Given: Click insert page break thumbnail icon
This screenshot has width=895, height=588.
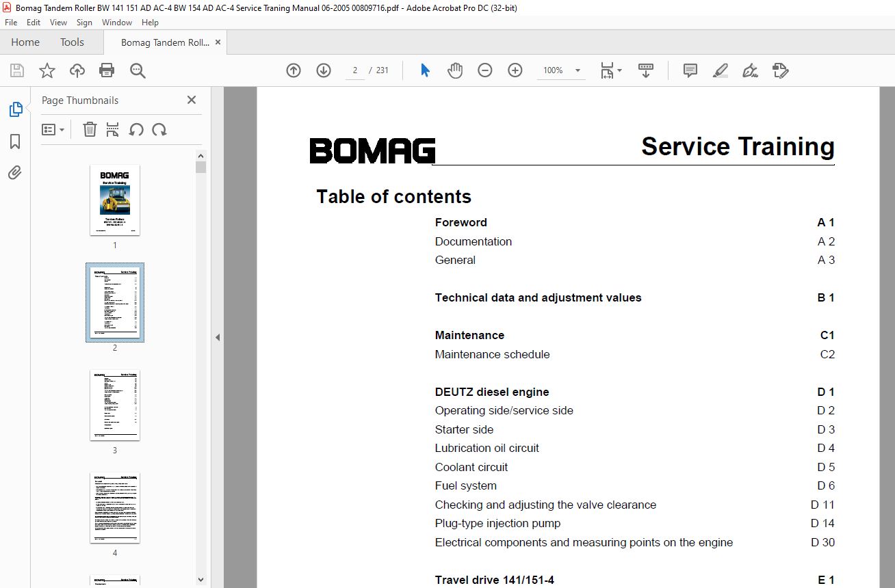Looking at the screenshot, I should pyautogui.click(x=113, y=129).
